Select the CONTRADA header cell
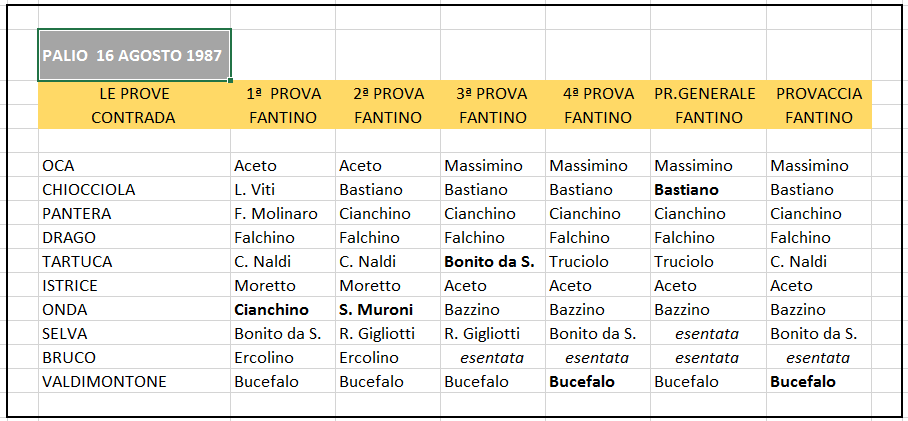 click(134, 118)
